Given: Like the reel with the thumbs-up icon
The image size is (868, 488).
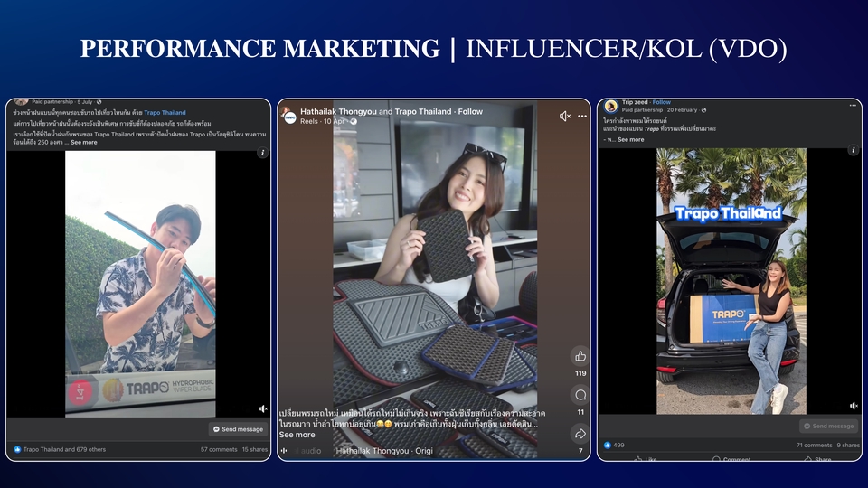Looking at the screenshot, I should coord(580,356).
